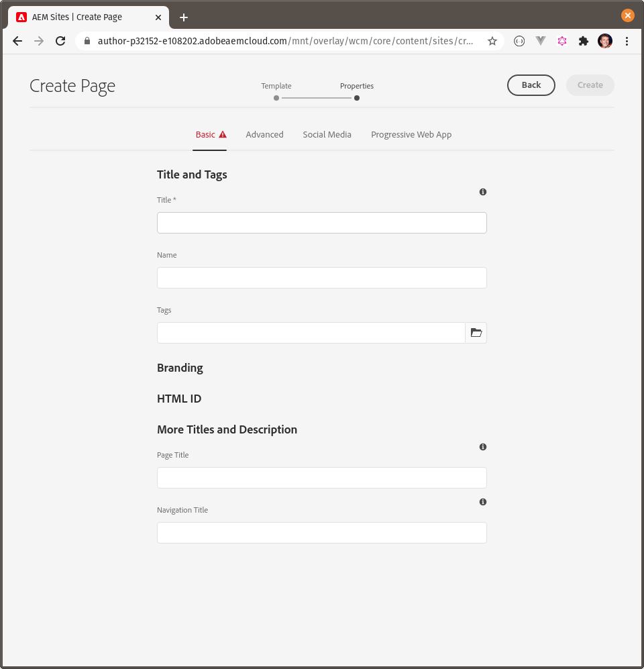Focus the Tags input field
Screen dimensions: 644x669
(x=311, y=333)
